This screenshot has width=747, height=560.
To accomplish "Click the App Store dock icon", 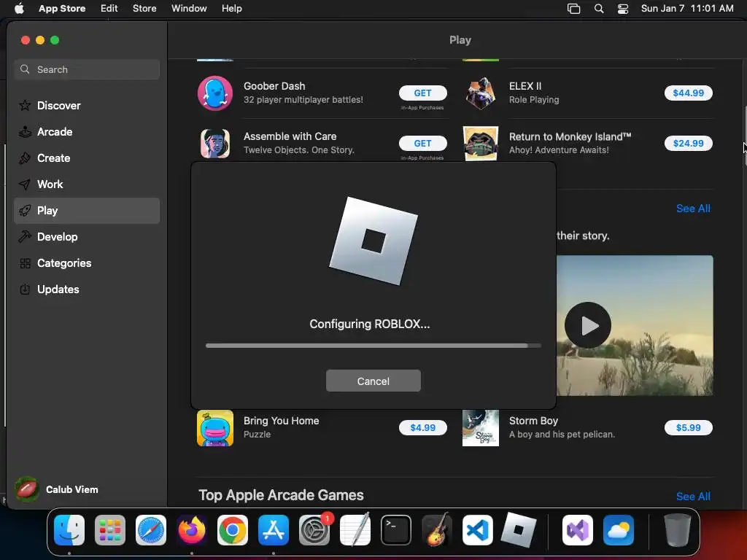I will click(274, 530).
